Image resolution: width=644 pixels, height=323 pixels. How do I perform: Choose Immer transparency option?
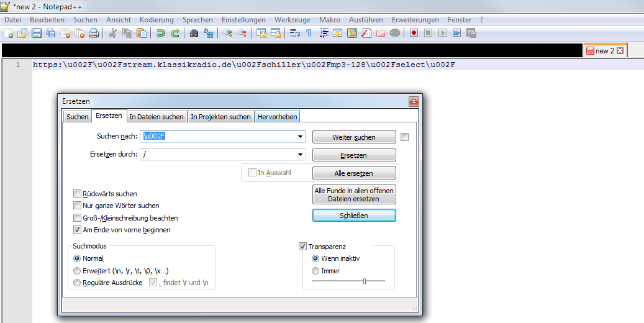point(315,271)
